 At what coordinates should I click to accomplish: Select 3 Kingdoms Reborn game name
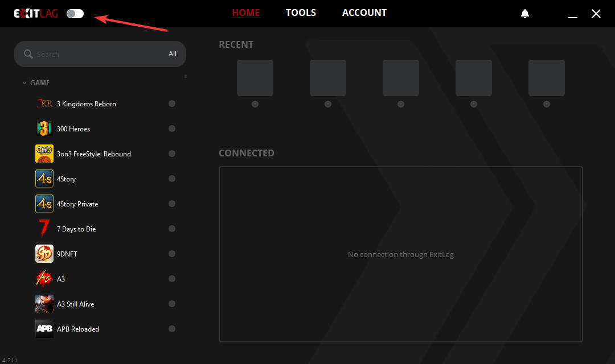point(87,104)
